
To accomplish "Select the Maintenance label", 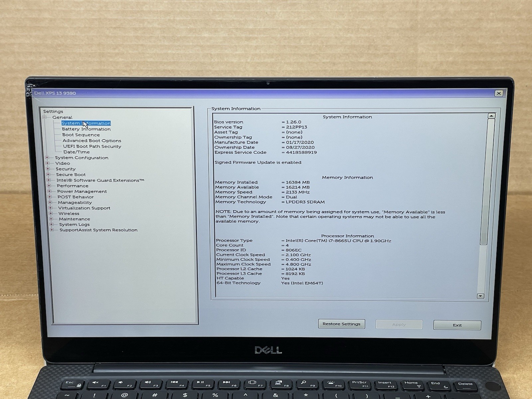I will tap(74, 219).
